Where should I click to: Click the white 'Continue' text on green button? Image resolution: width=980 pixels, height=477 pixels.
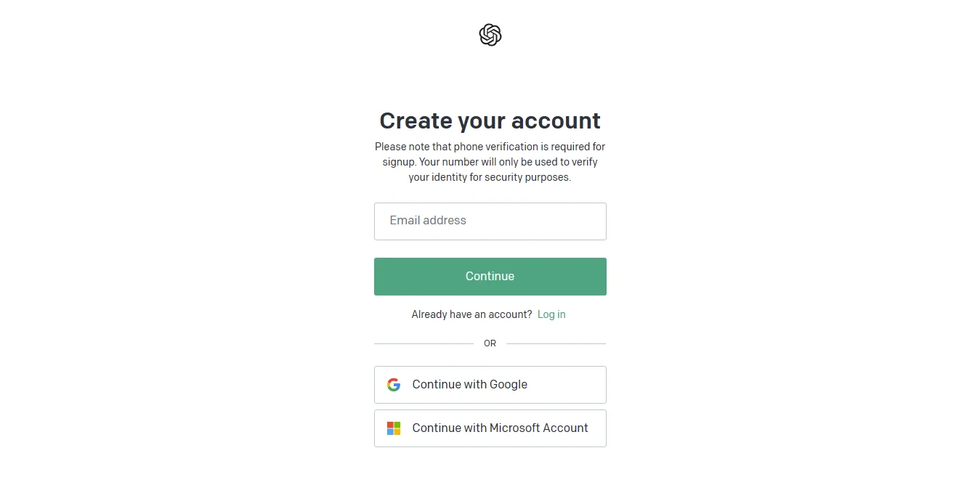(x=490, y=277)
